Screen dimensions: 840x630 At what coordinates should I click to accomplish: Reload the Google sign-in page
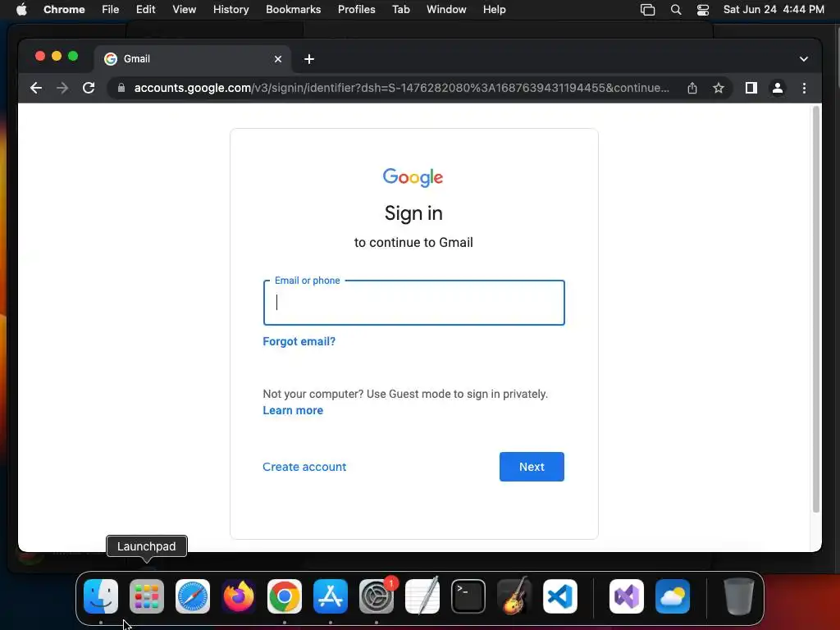tap(89, 88)
